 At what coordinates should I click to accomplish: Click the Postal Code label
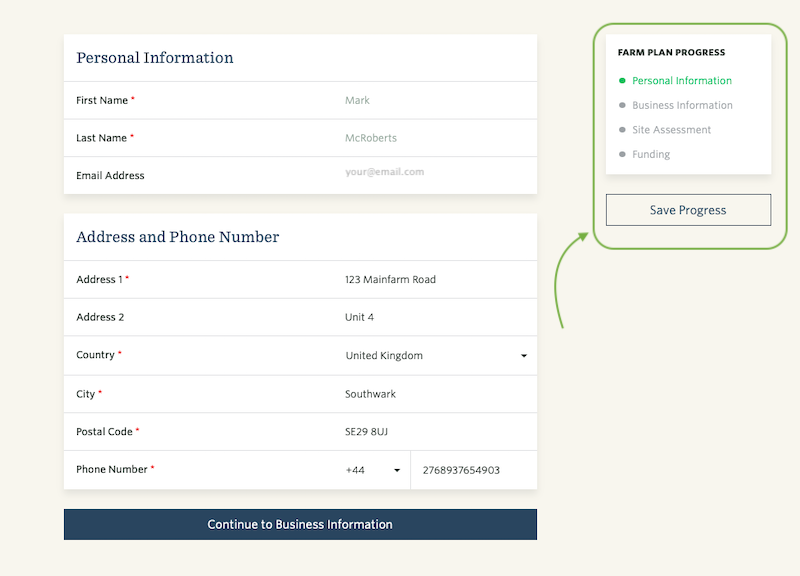point(104,432)
